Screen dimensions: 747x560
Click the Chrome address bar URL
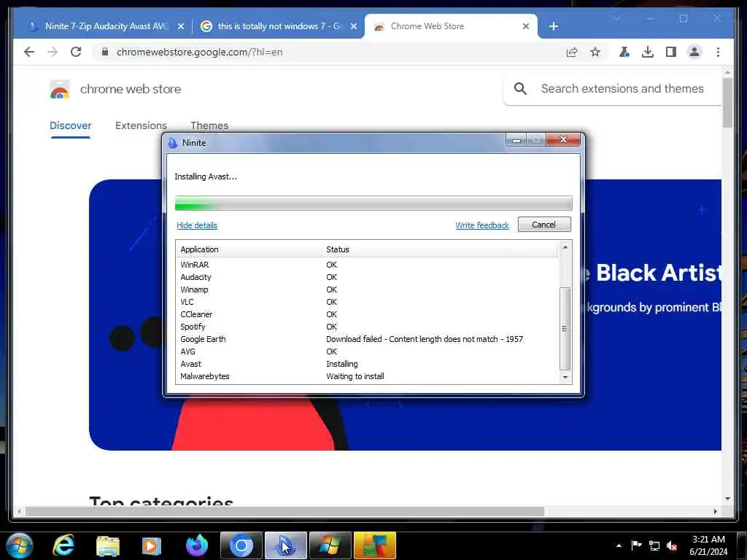200,52
